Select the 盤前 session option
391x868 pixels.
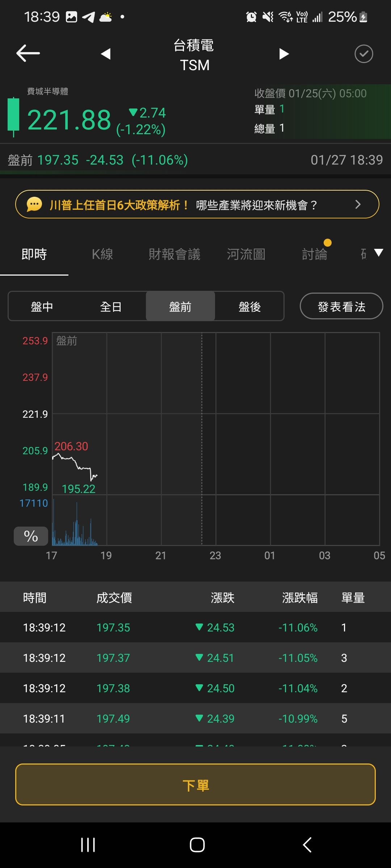pyautogui.click(x=180, y=307)
